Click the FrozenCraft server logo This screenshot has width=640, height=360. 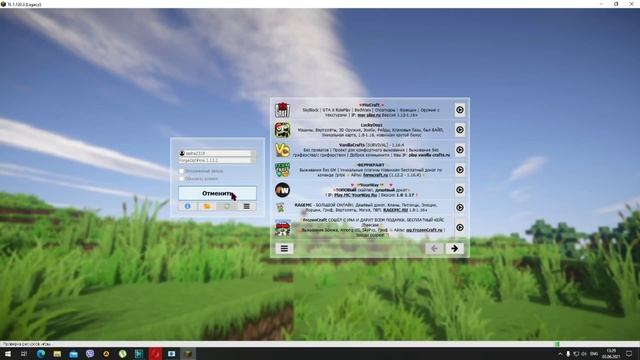tap(282, 227)
